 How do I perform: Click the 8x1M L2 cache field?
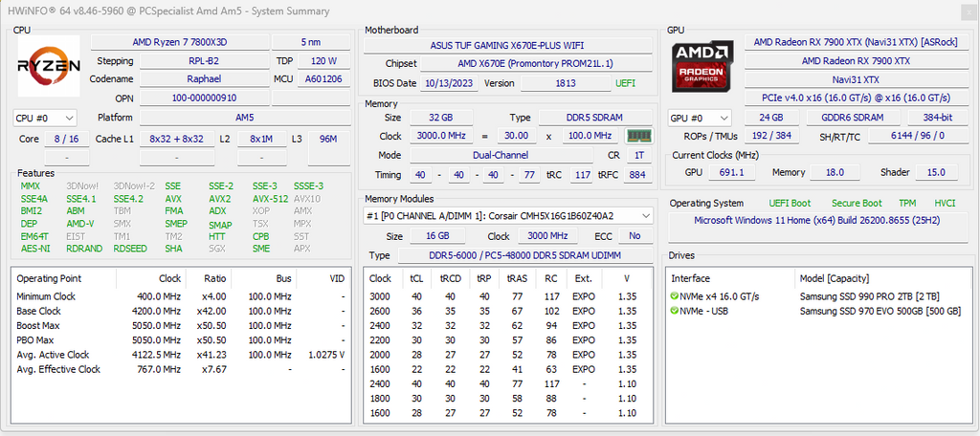[x=261, y=139]
